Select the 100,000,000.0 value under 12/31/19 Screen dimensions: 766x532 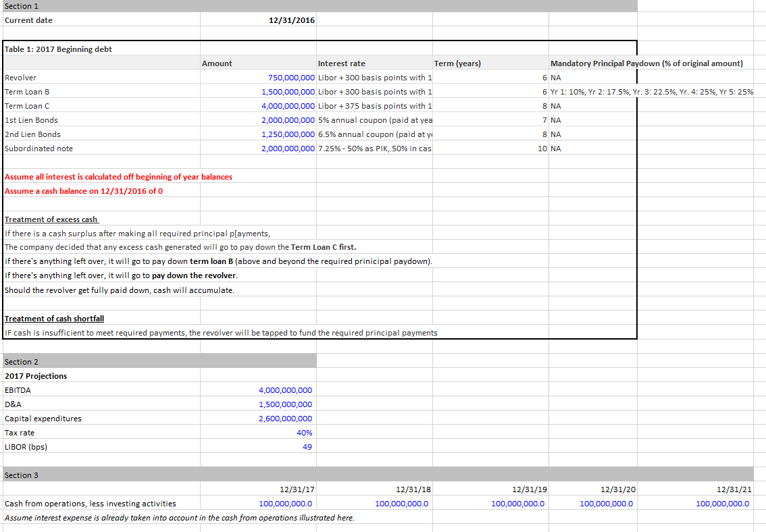pyautogui.click(x=518, y=503)
